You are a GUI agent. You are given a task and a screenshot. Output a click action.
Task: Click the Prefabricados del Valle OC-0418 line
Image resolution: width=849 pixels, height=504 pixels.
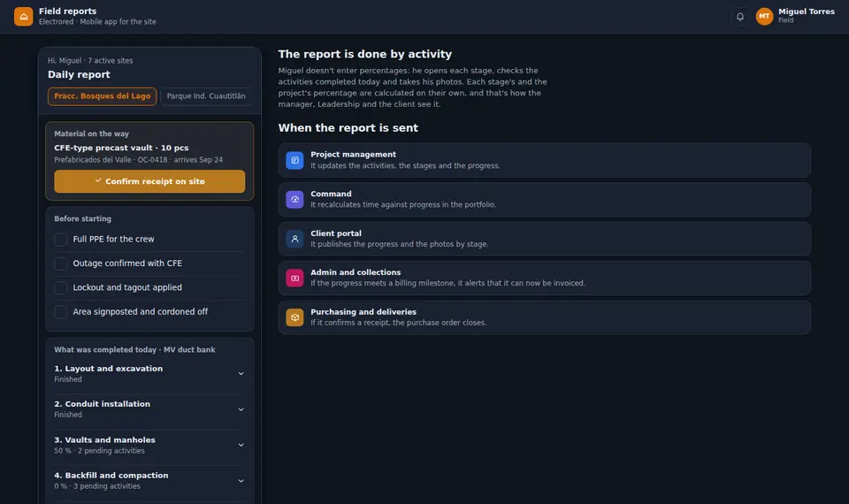(x=138, y=160)
